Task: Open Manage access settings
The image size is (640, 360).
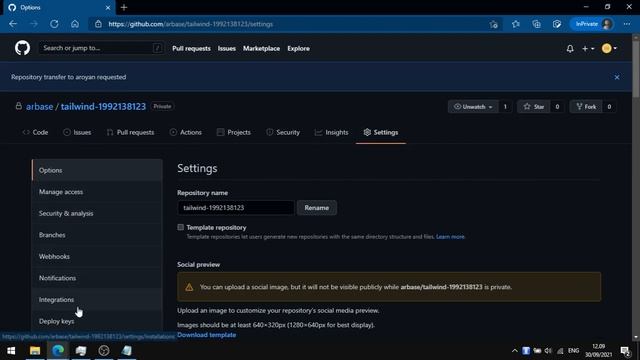Action: [97, 192]
